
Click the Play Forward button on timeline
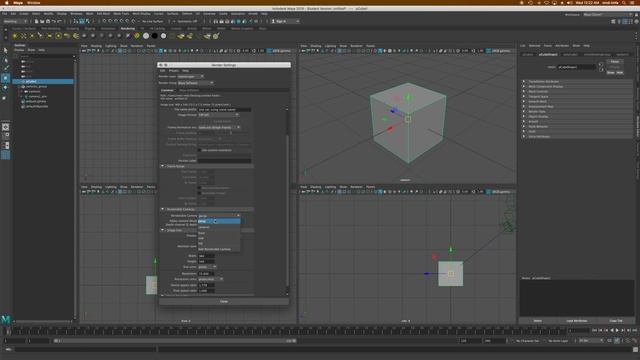(x=617, y=330)
